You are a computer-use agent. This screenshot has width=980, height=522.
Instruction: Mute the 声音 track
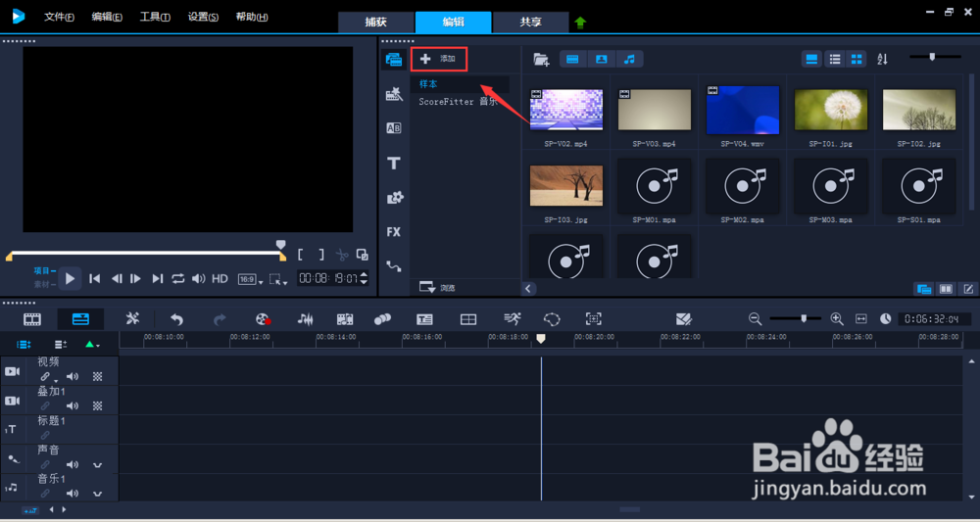click(x=73, y=464)
